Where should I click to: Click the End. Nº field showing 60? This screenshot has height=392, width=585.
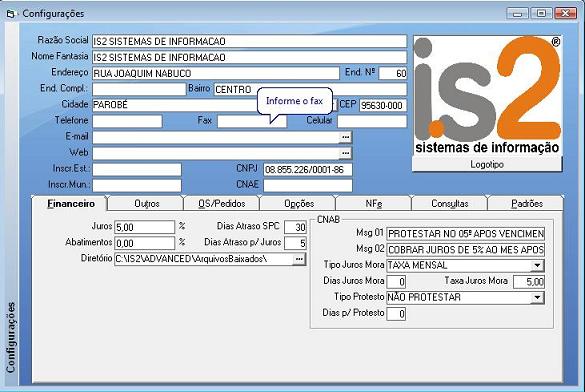(393, 73)
